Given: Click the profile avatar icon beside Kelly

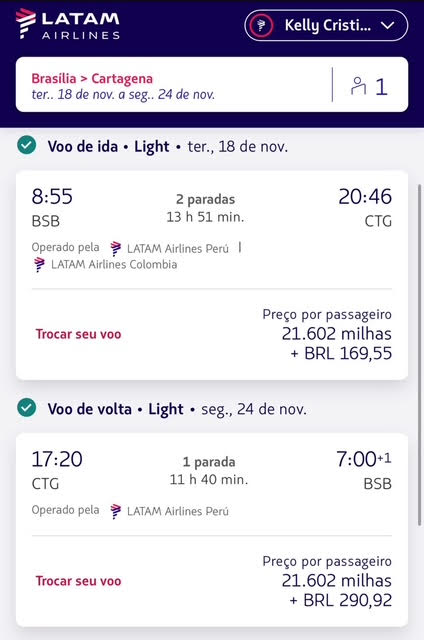Looking at the screenshot, I should coord(261,25).
